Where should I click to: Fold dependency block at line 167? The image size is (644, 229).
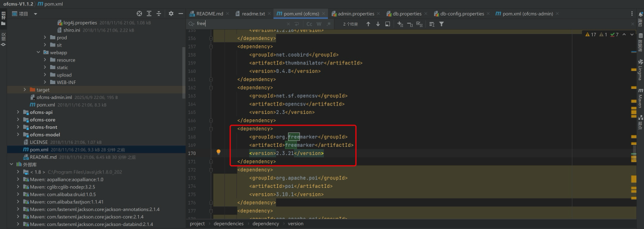pyautogui.click(x=211, y=128)
